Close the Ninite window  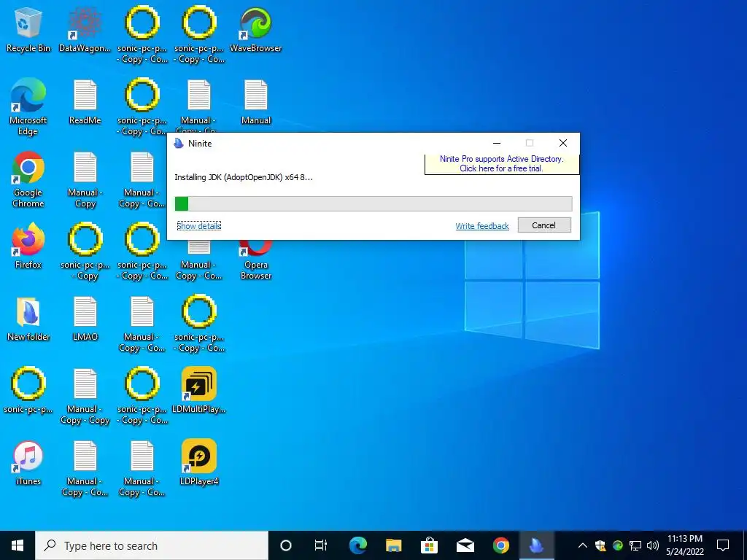[x=562, y=143]
